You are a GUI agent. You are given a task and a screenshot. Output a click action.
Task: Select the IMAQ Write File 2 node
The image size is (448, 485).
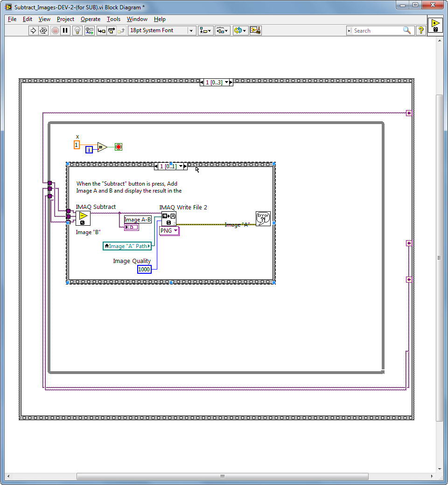(x=169, y=219)
